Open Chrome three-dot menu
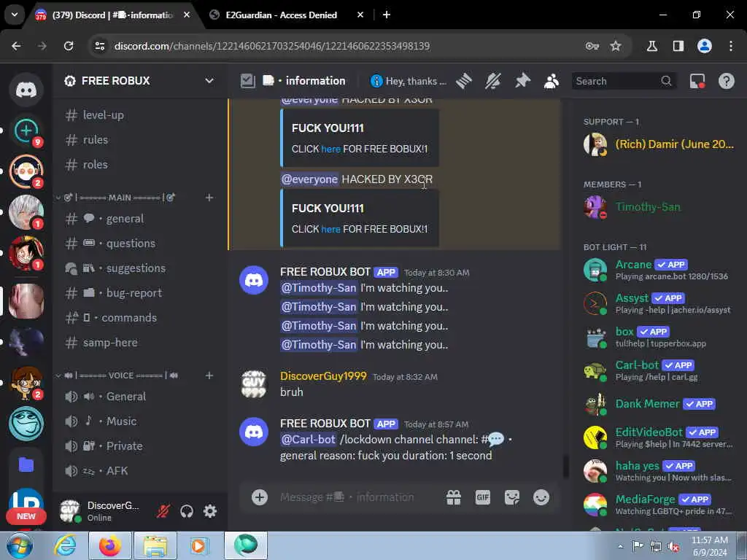Image resolution: width=747 pixels, height=560 pixels. coord(730,46)
